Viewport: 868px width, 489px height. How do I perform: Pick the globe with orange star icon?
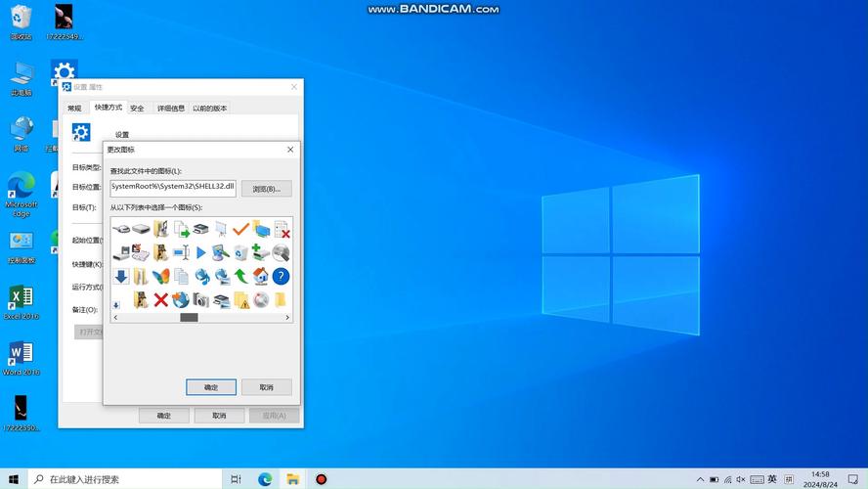pyautogui.click(x=181, y=299)
